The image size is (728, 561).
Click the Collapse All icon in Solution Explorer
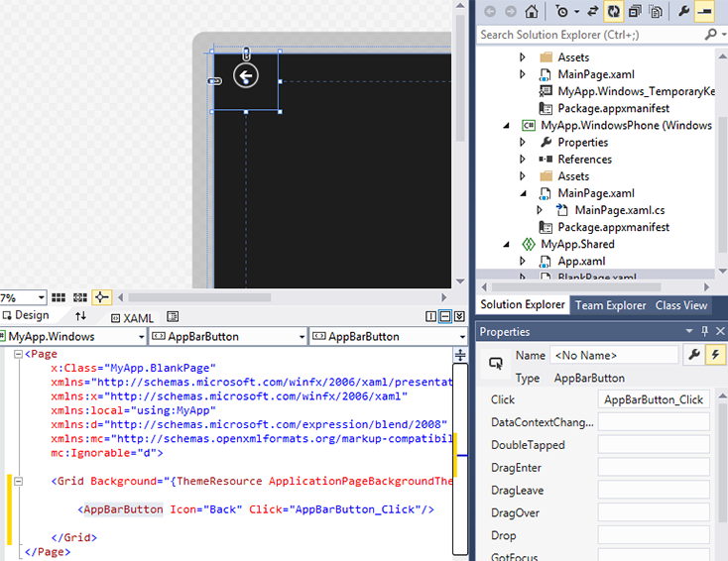point(634,11)
